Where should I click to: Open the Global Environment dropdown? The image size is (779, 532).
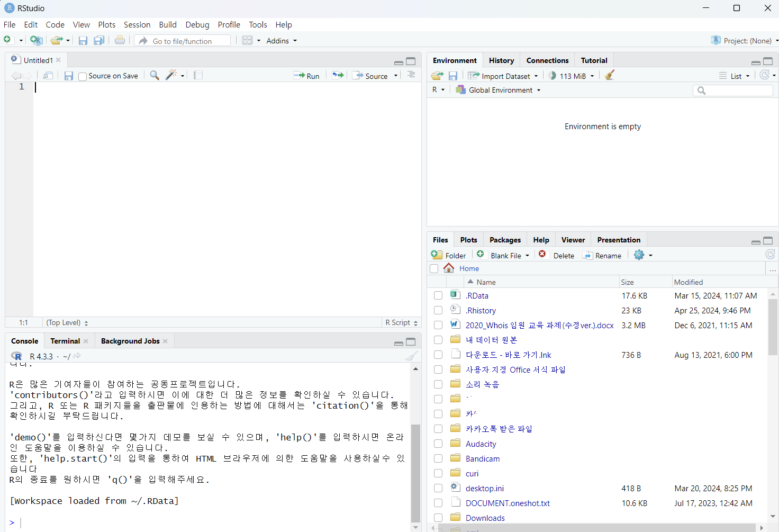coord(498,90)
